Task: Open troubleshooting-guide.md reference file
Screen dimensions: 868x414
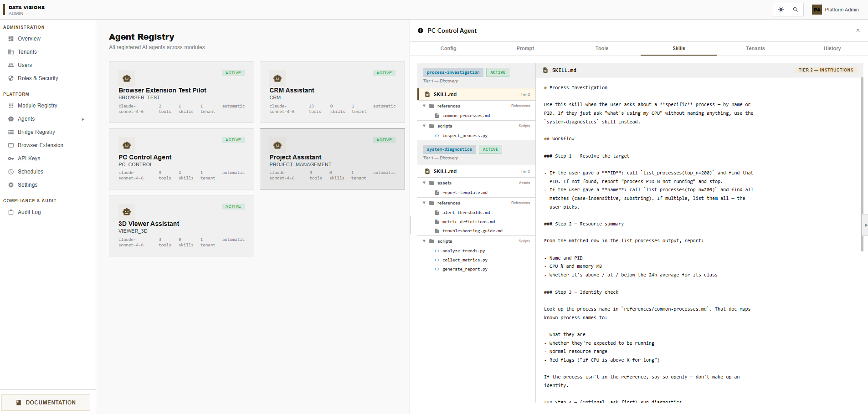Action: click(x=472, y=231)
